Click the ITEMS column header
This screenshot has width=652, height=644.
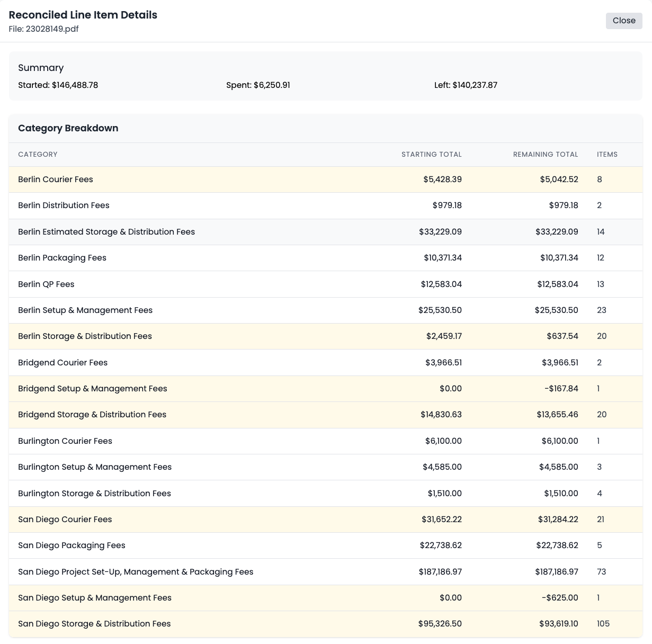(x=607, y=155)
